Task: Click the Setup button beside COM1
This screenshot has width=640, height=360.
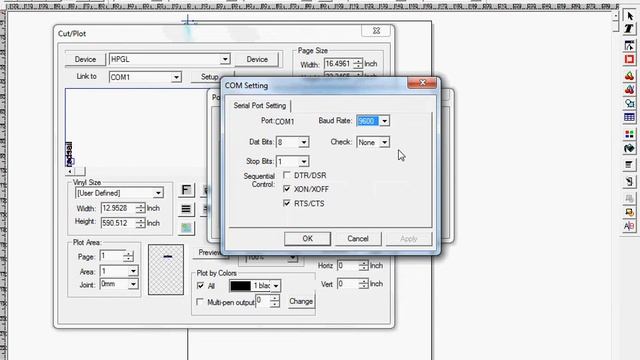Action: [x=207, y=77]
